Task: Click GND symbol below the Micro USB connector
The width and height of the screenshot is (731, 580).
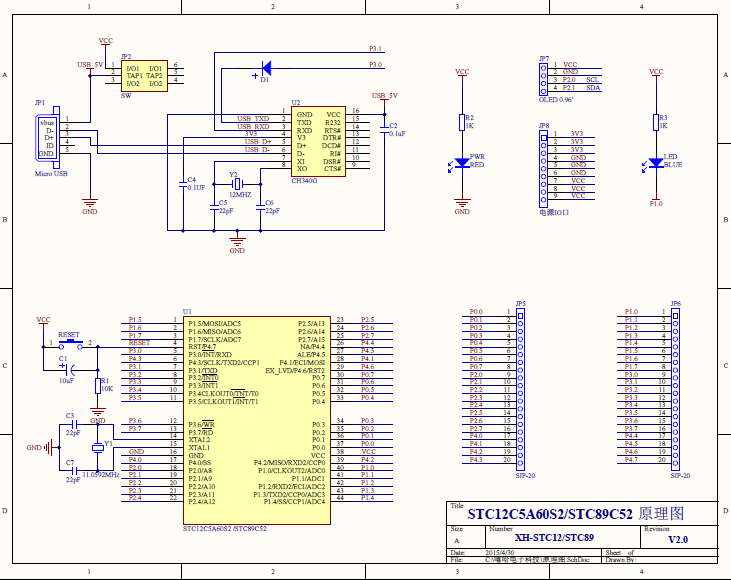Action: tap(90, 206)
